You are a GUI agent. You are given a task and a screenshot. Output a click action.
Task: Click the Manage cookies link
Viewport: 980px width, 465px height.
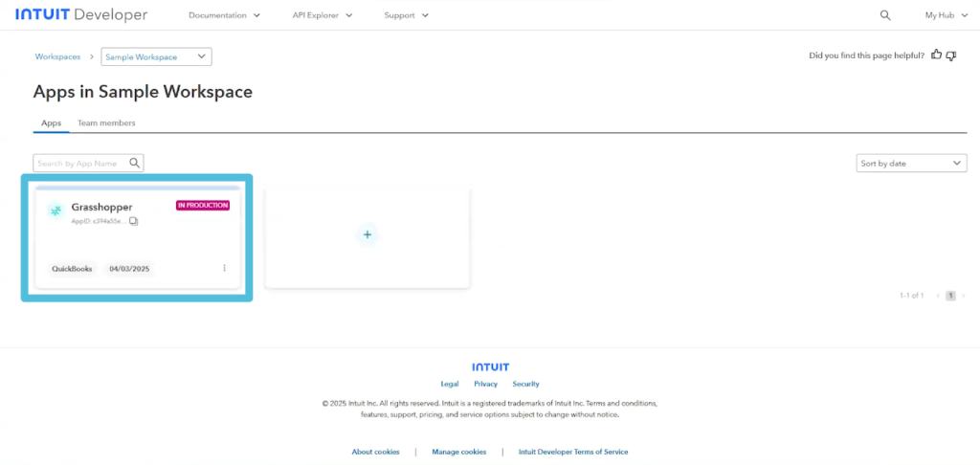[459, 452]
